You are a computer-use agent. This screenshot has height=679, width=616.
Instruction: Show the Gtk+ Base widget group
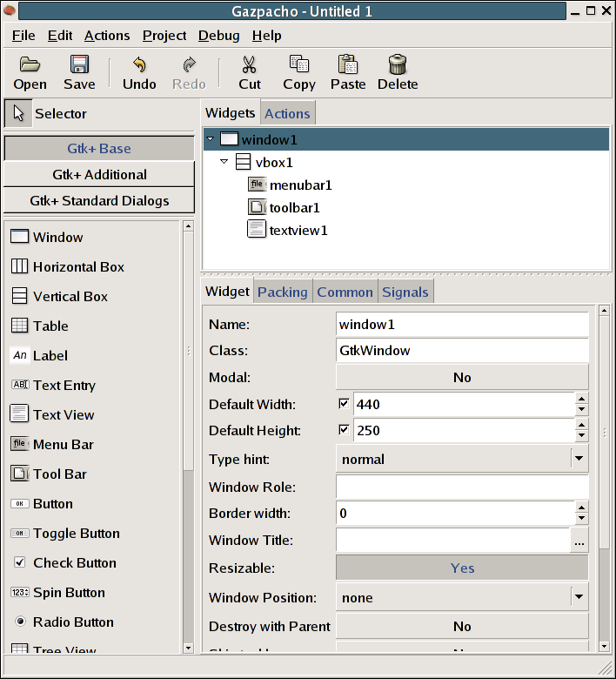click(99, 148)
